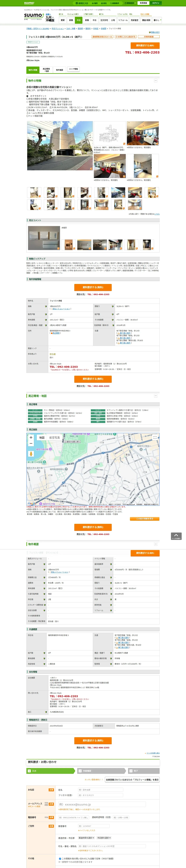Toggle 他の問い合わせにも自動で反映 checkbox
Image resolution: width=186 pixels, height=868 pixels.
tap(60, 859)
